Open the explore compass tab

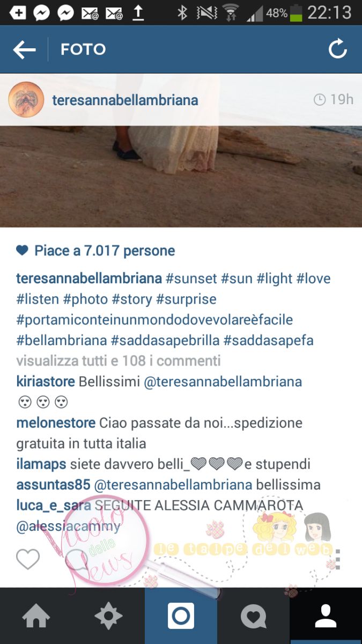click(x=108, y=616)
